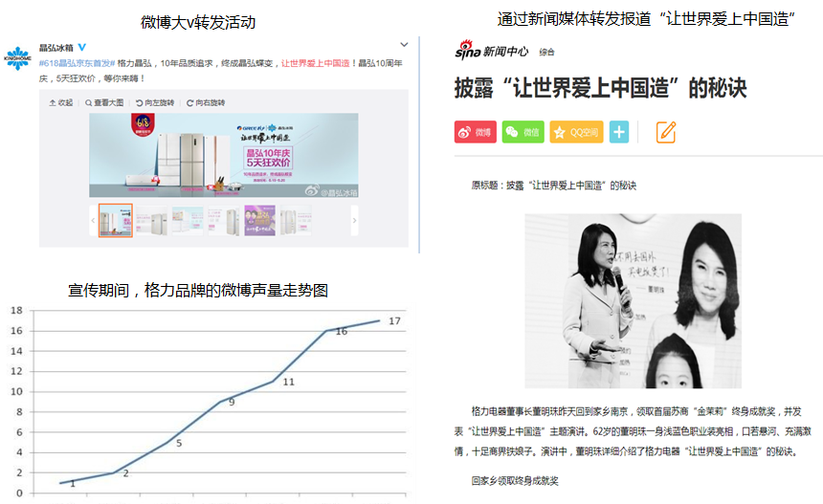The width and height of the screenshot is (823, 504).
Task: Click the subheading 回家乡领取终身成就奖
Action: [515, 481]
